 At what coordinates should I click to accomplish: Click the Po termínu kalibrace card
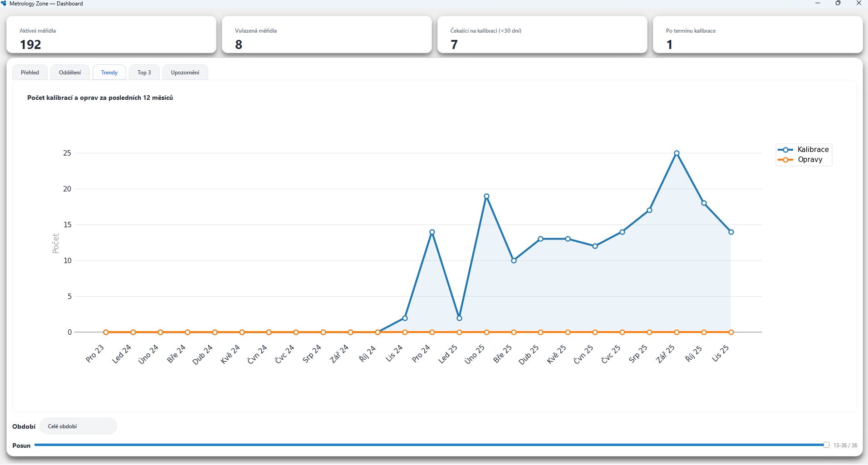tap(758, 35)
